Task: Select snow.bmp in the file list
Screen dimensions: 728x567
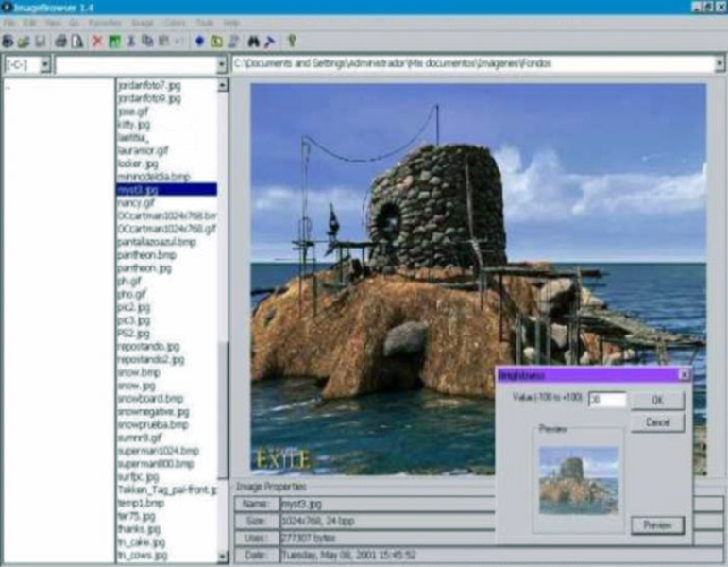Action: tap(139, 372)
